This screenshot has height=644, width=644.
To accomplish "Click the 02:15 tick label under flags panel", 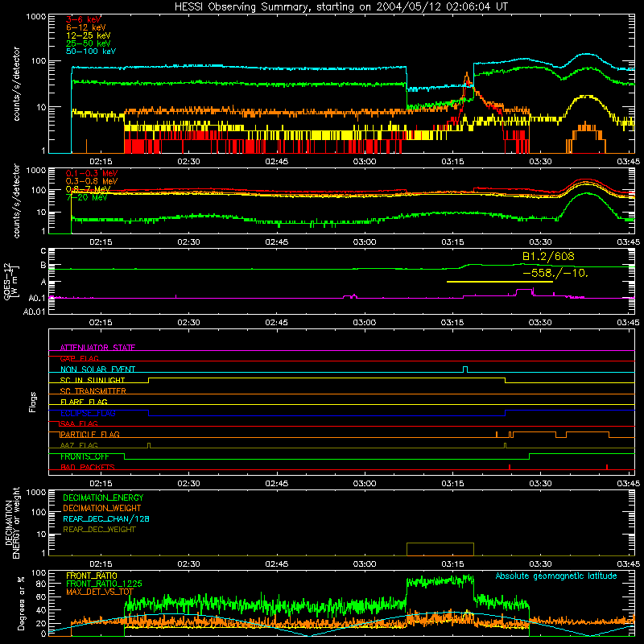I will [x=101, y=484].
